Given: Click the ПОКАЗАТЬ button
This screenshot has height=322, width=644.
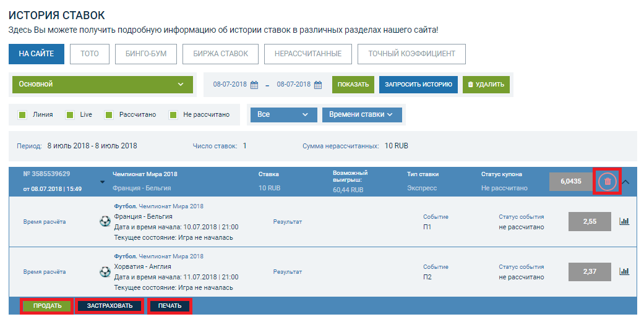Looking at the screenshot, I should [353, 85].
